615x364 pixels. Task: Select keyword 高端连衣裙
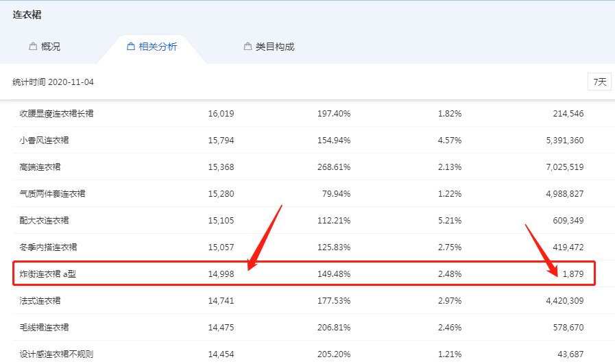(x=40, y=167)
